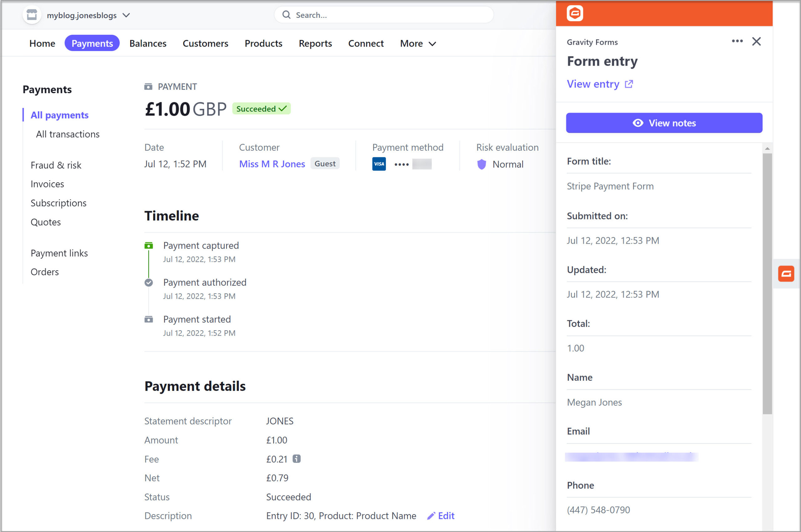
Task: Click the store account icon
Action: (32, 15)
